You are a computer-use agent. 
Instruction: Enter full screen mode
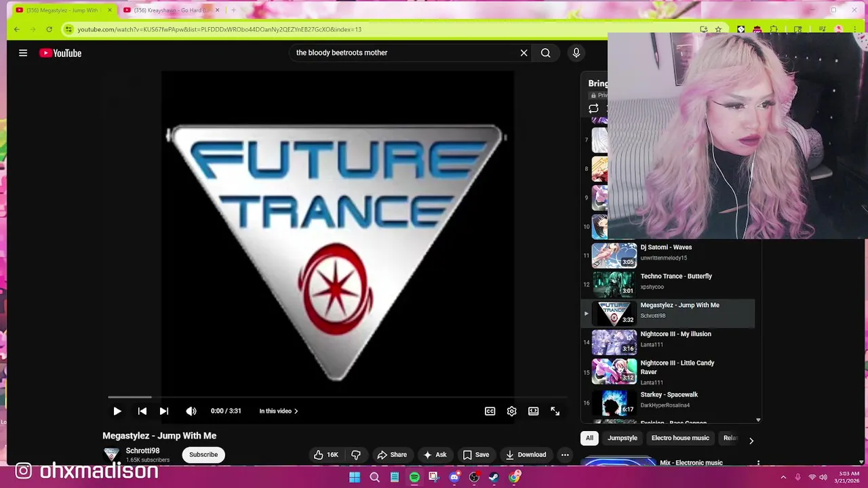click(555, 411)
